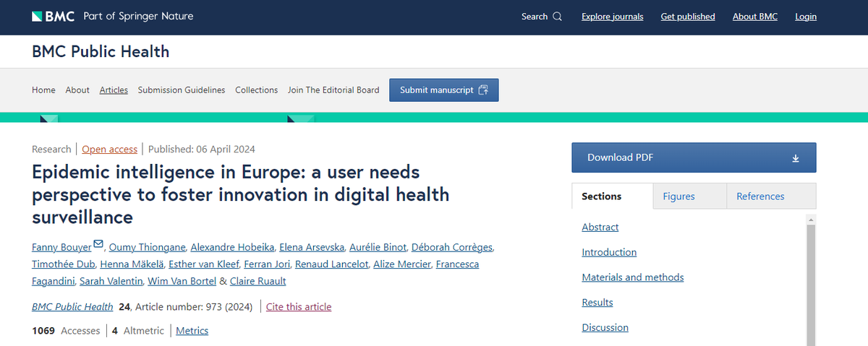Open author Claire Ruault
This screenshot has width=868, height=346.
point(259,280)
